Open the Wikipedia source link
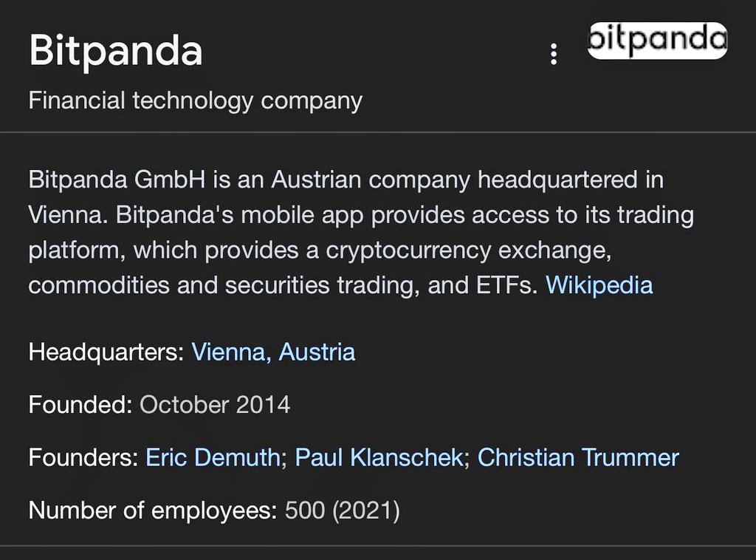The image size is (756, 560). click(599, 285)
